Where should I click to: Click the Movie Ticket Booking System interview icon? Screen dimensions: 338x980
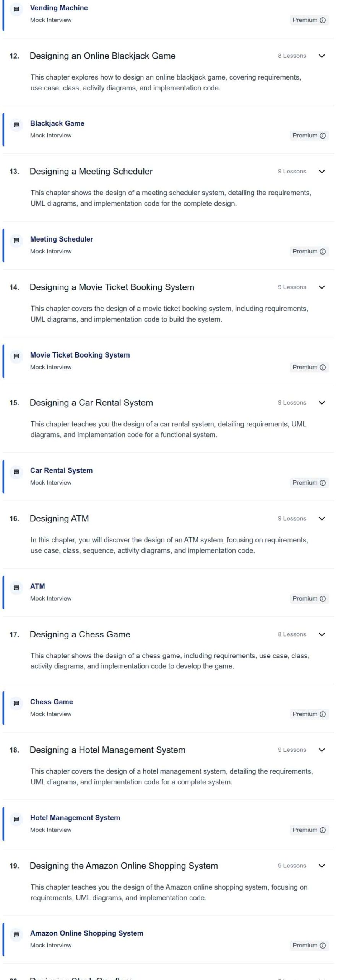click(x=16, y=356)
